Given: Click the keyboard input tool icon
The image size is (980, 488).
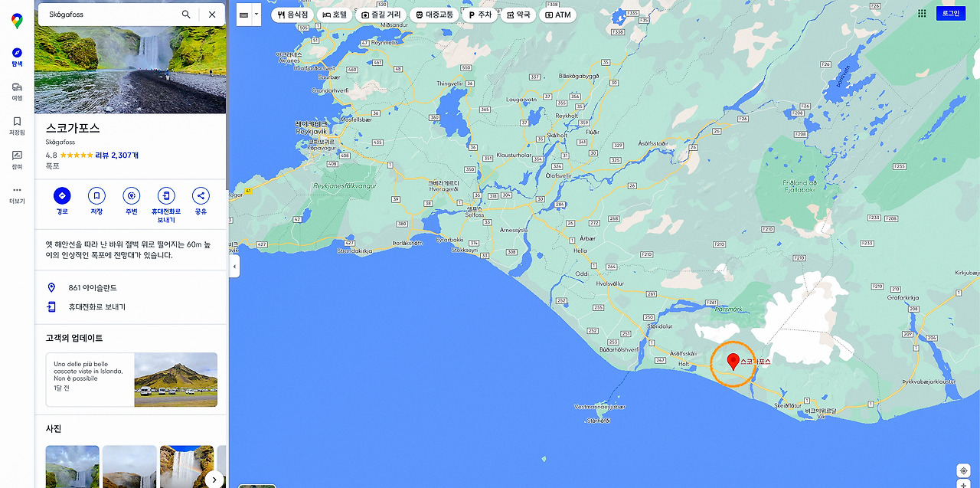Looking at the screenshot, I should pyautogui.click(x=243, y=14).
